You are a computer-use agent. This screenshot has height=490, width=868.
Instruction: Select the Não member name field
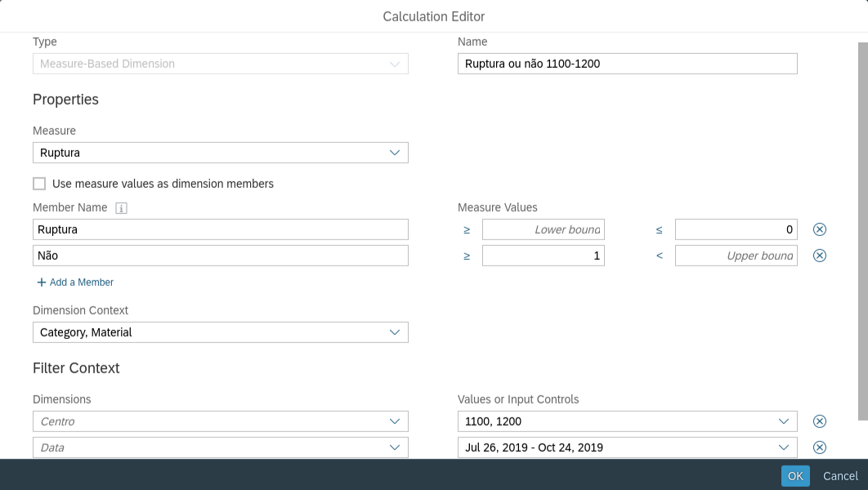221,256
